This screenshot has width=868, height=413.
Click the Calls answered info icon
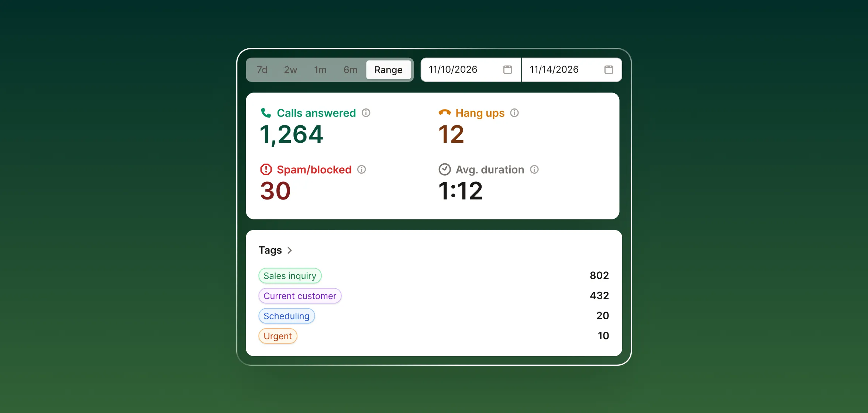point(366,113)
